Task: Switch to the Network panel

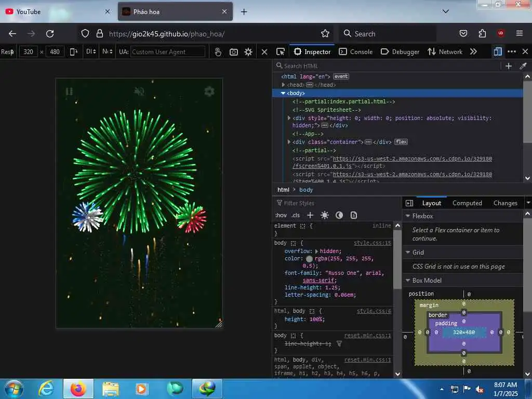Action: pyautogui.click(x=445, y=51)
